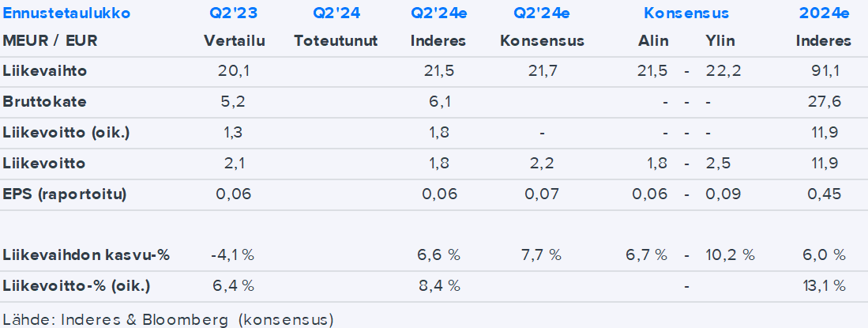Select the 7,7 % consensus growth value
The height and width of the screenshot is (328, 868).
coord(541,255)
